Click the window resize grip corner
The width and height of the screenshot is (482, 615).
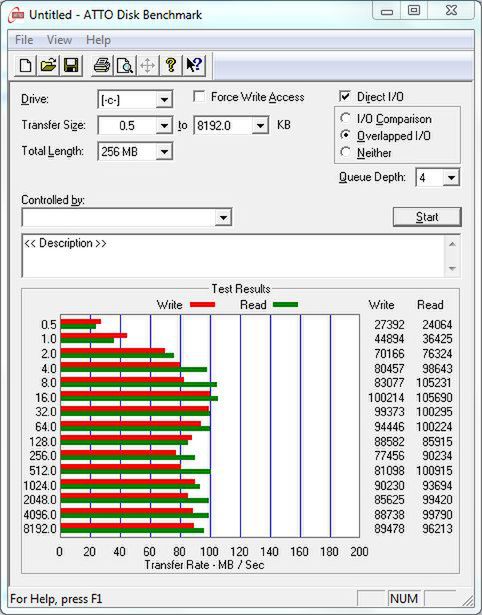pos(468,600)
